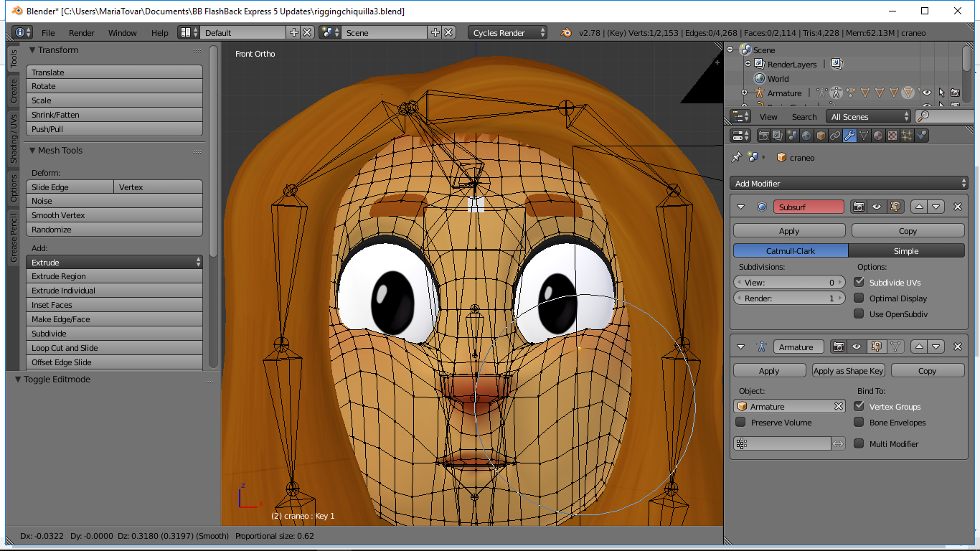Expand Armature item in outliner tree

pos(744,93)
